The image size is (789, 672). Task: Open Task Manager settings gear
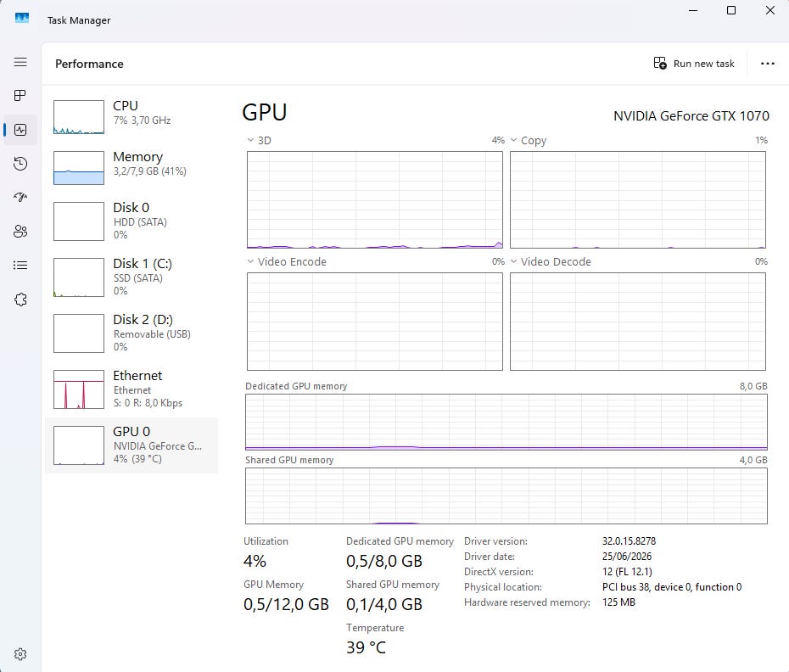point(20,654)
